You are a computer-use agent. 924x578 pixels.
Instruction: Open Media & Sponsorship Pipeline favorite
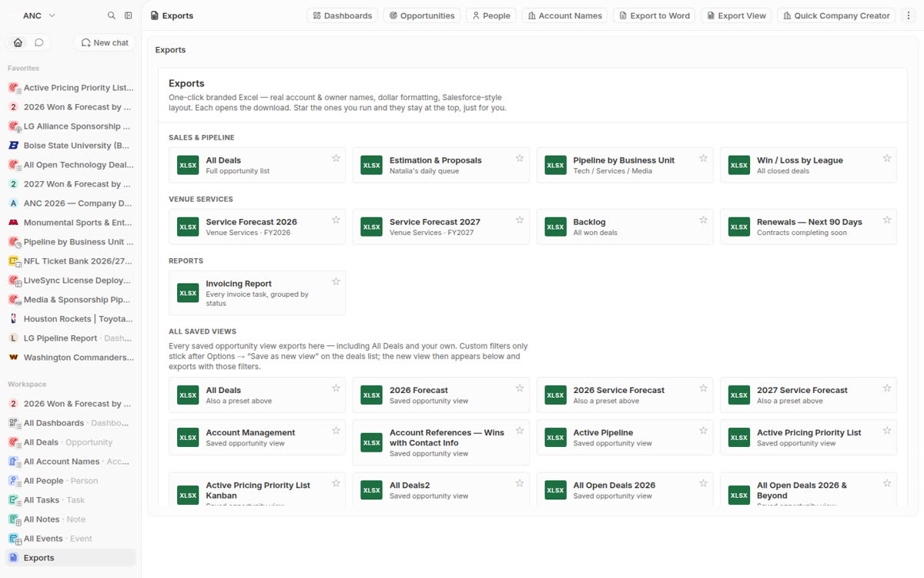pos(71,300)
